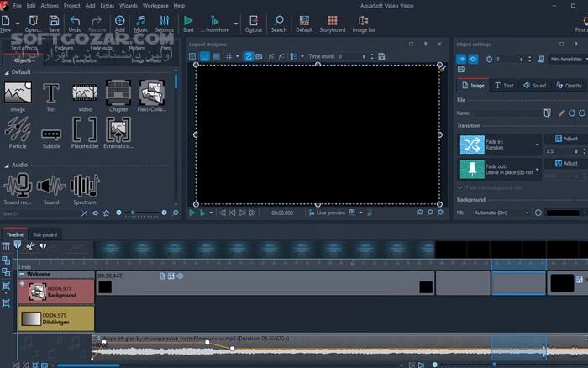Select the Spectrum audio object
The image size is (588, 368).
point(85,189)
